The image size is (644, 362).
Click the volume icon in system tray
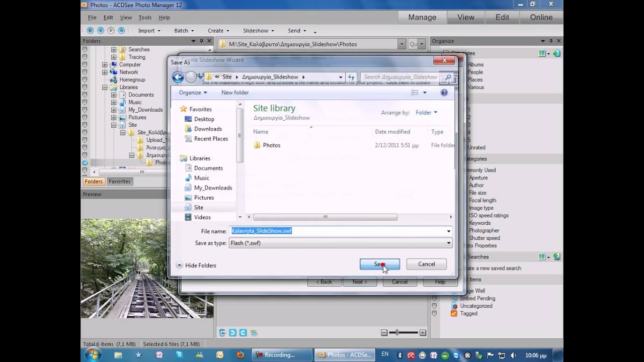tap(513, 355)
